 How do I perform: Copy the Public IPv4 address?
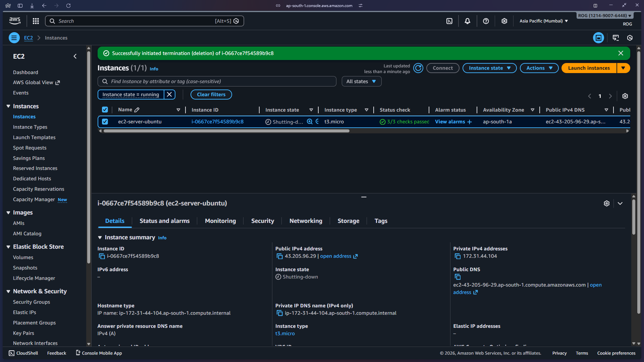click(x=279, y=256)
